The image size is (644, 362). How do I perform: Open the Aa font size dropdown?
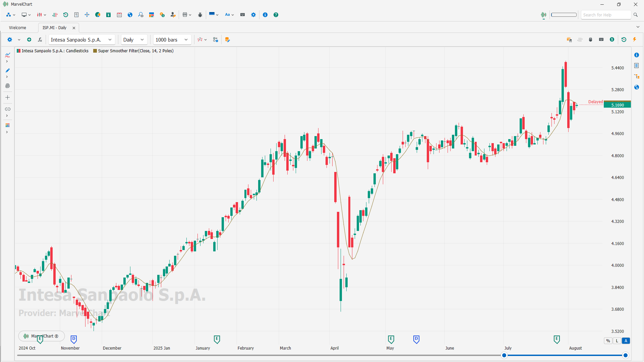pos(229,15)
